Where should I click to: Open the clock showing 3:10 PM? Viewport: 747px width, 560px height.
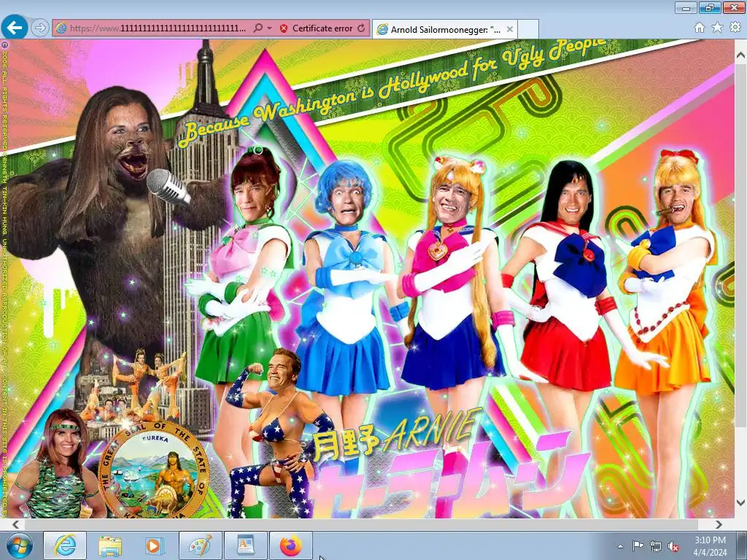click(710, 546)
